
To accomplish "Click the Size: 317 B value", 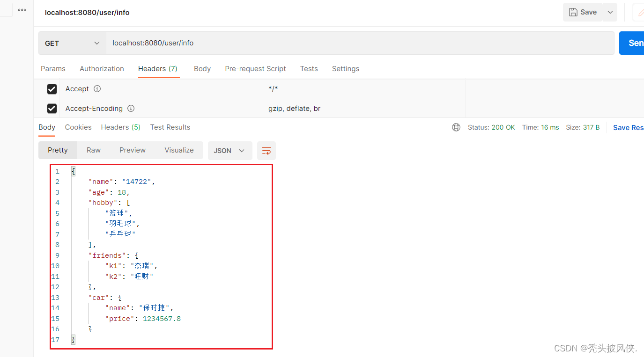I will (583, 127).
